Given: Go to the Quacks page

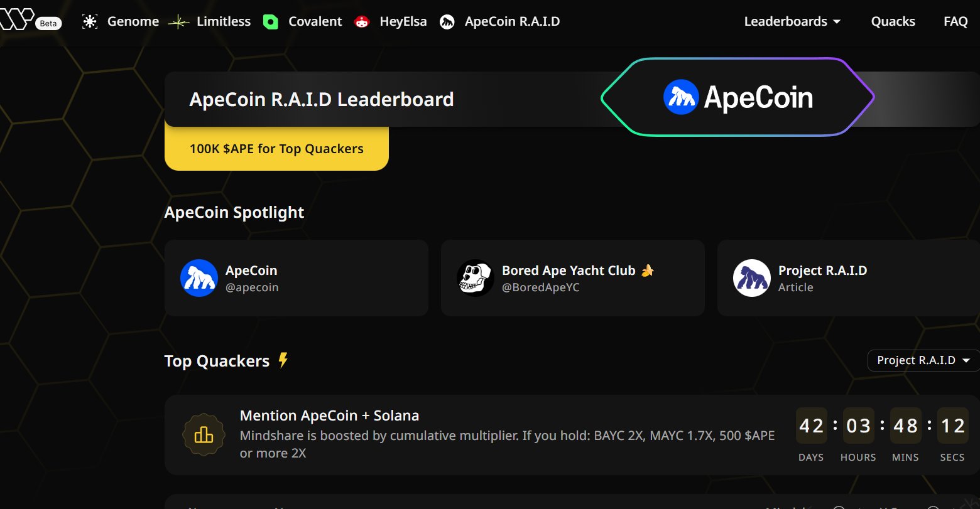Looking at the screenshot, I should pyautogui.click(x=893, y=21).
